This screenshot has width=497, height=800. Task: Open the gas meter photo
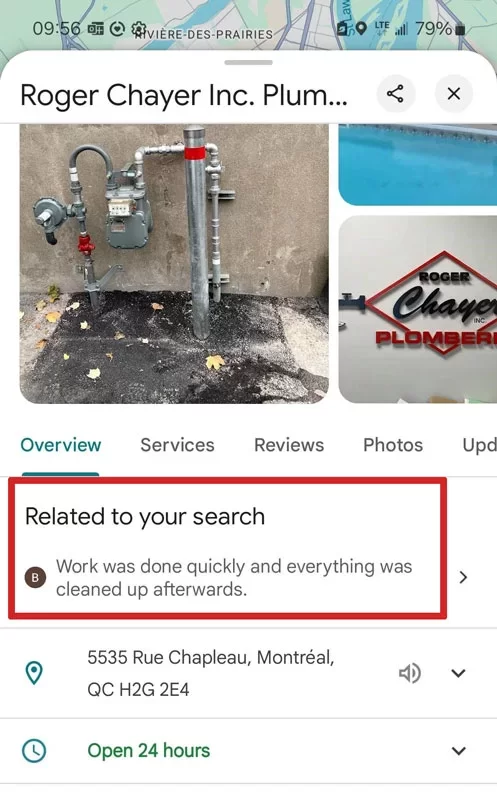(174, 264)
